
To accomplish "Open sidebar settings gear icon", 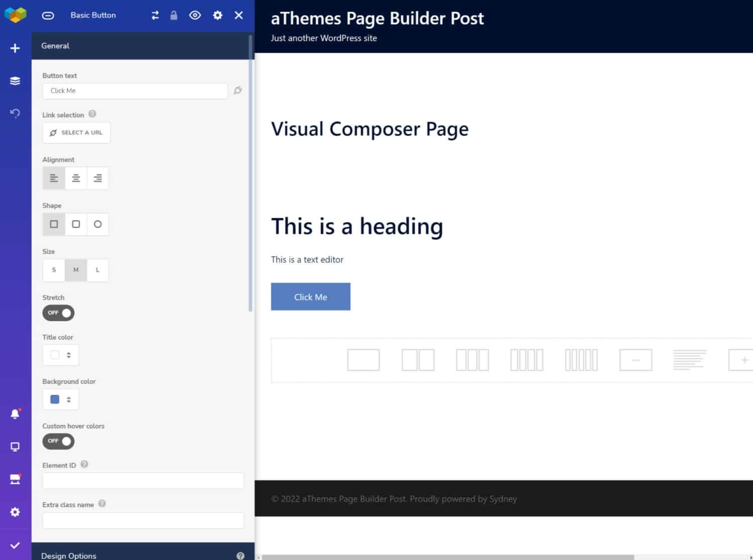I will point(15,512).
